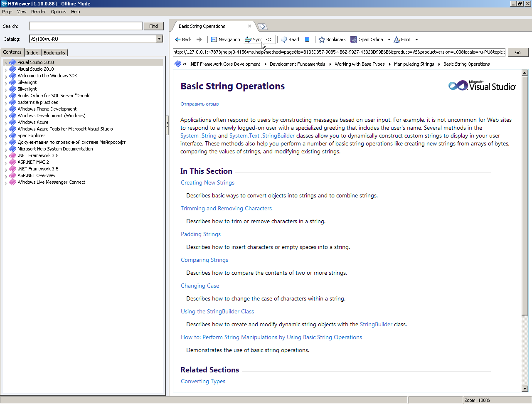Open the Using the StringBuilder Class link
Screen dimensions: 532x404
pyautogui.click(x=217, y=311)
